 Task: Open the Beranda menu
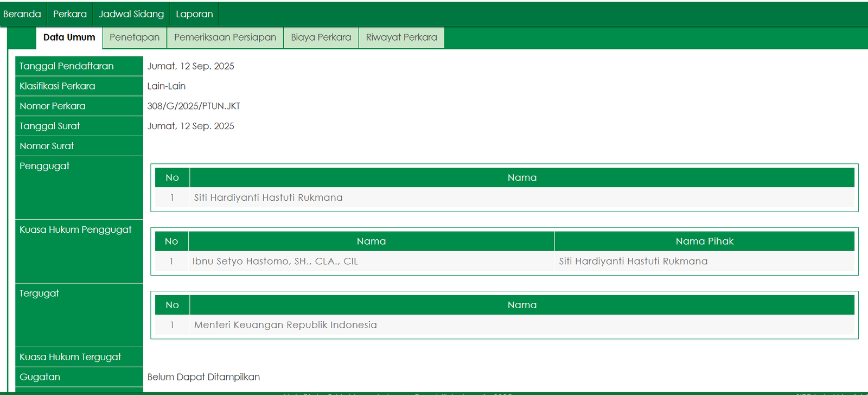point(22,14)
